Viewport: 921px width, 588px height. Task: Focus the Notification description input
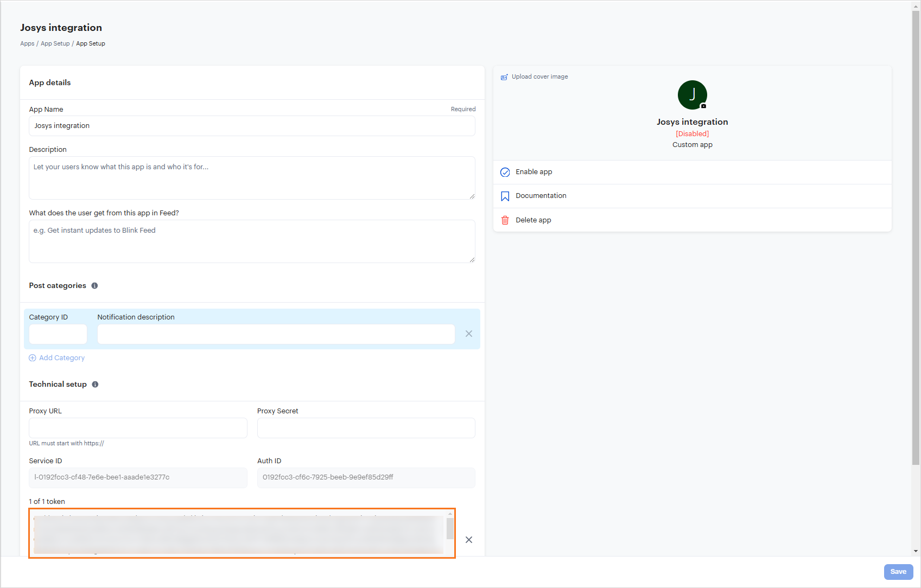[276, 334]
